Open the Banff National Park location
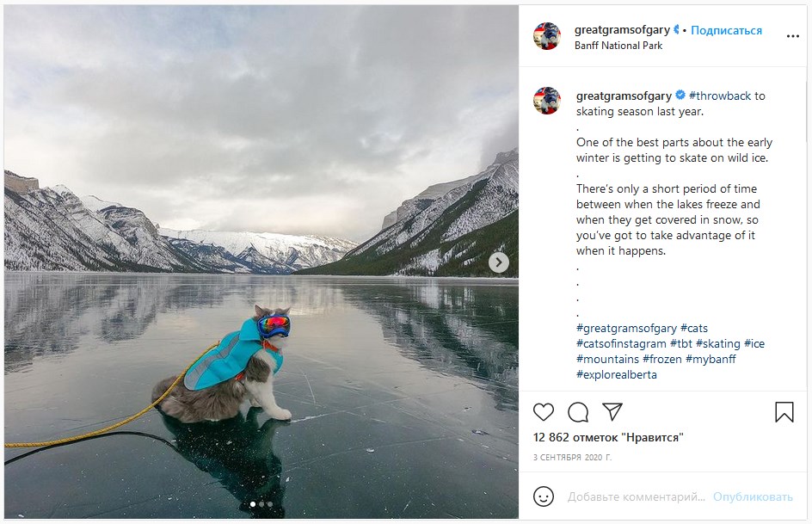Screen dimensions: 812x524 [x=618, y=46]
